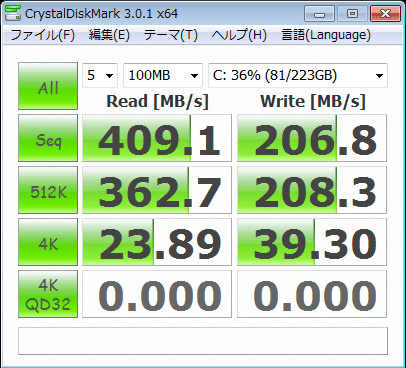Maximize the CrystalDiskMark window
Image resolution: width=406 pixels, height=368 pixels.
click(x=352, y=14)
